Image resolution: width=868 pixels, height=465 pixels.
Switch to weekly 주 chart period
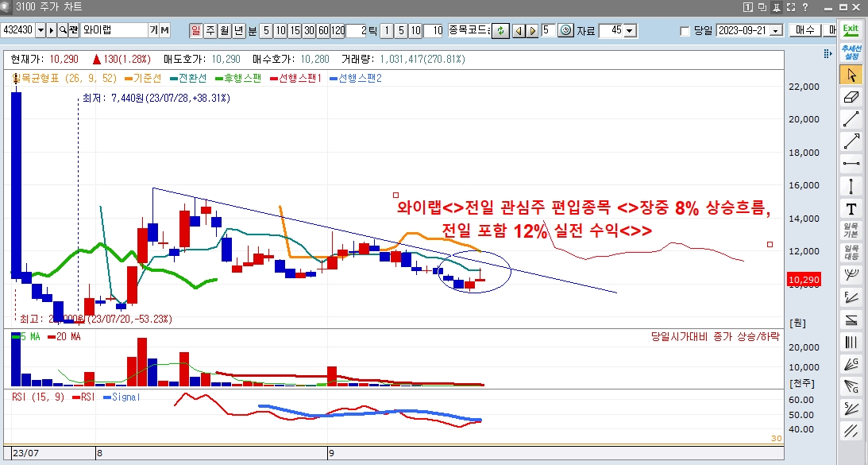point(210,30)
